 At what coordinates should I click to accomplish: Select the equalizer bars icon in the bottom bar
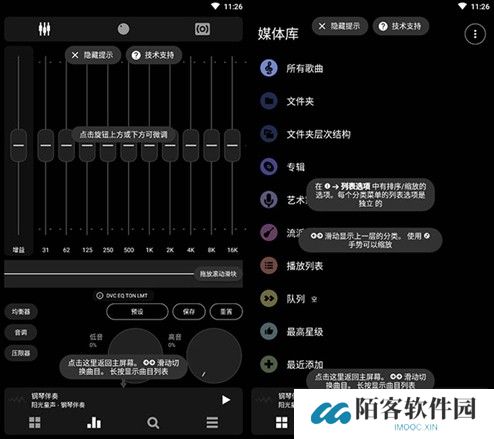[x=94, y=422]
